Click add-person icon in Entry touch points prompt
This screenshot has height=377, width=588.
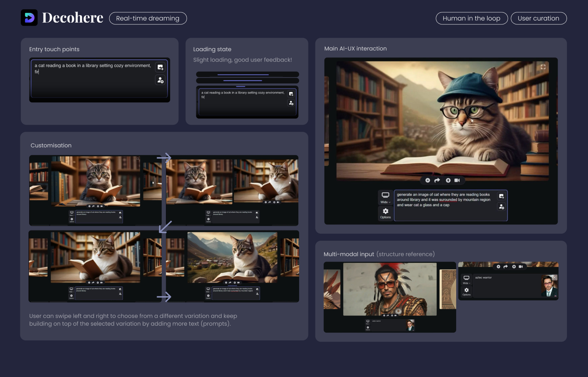click(x=160, y=80)
